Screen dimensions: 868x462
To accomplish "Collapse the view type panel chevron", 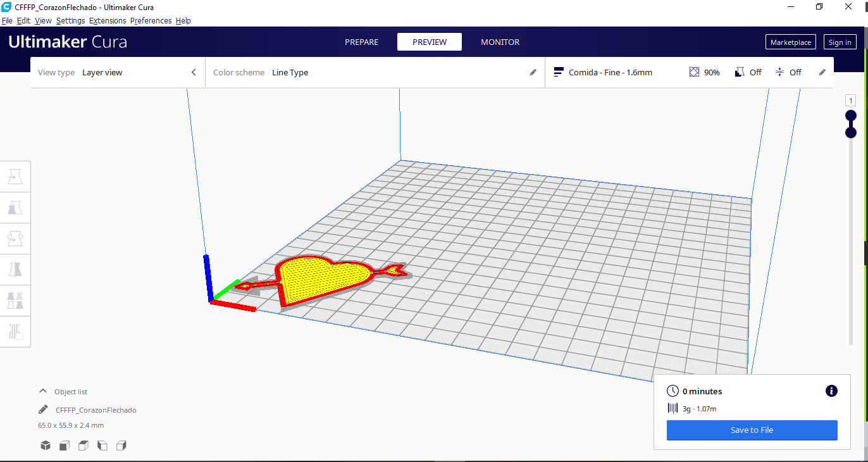I will 194,72.
